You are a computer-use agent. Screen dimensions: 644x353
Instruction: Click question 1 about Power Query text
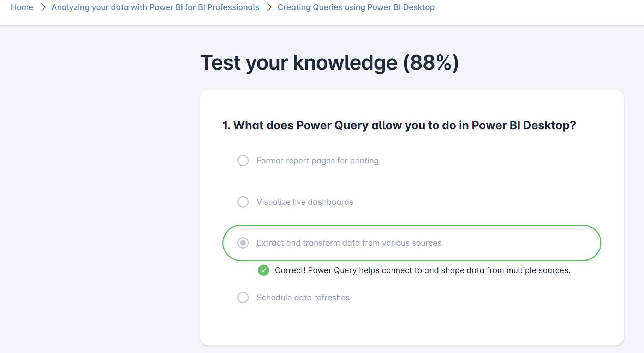[399, 125]
